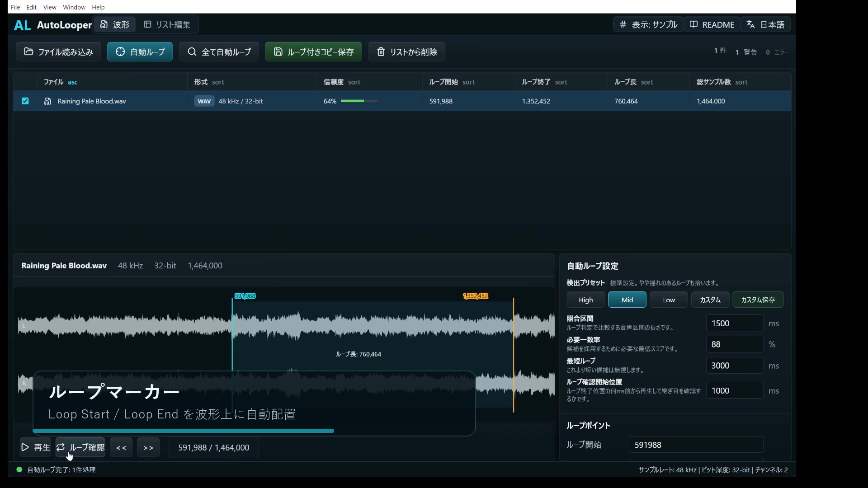Viewport: 868px width, 488px height.
Task: Click ループ付きコピー保存 button
Action: point(314,52)
